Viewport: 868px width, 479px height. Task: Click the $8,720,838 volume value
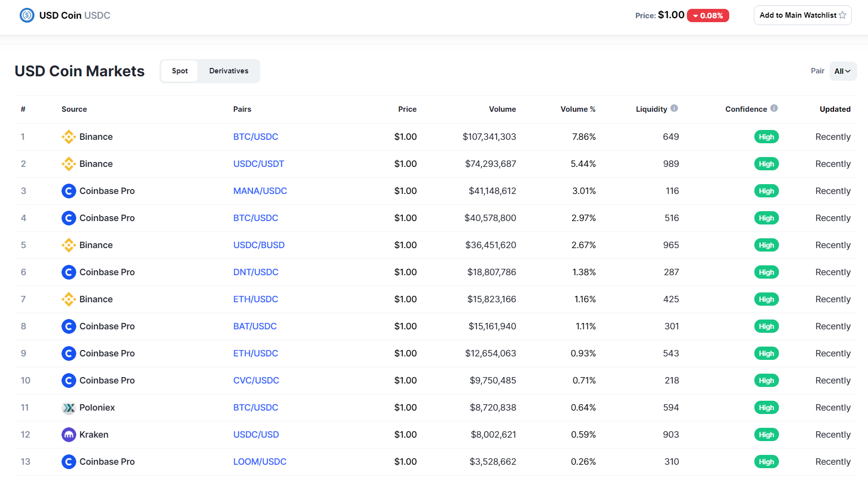click(x=493, y=408)
